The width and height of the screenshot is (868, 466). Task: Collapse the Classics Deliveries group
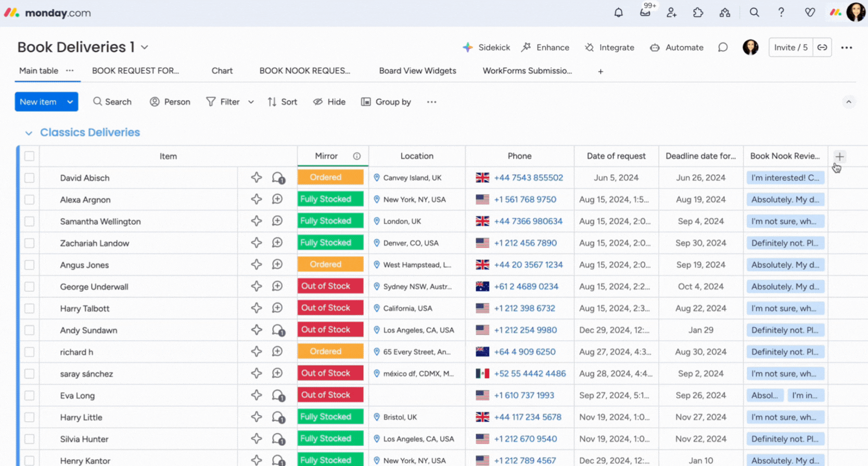29,133
